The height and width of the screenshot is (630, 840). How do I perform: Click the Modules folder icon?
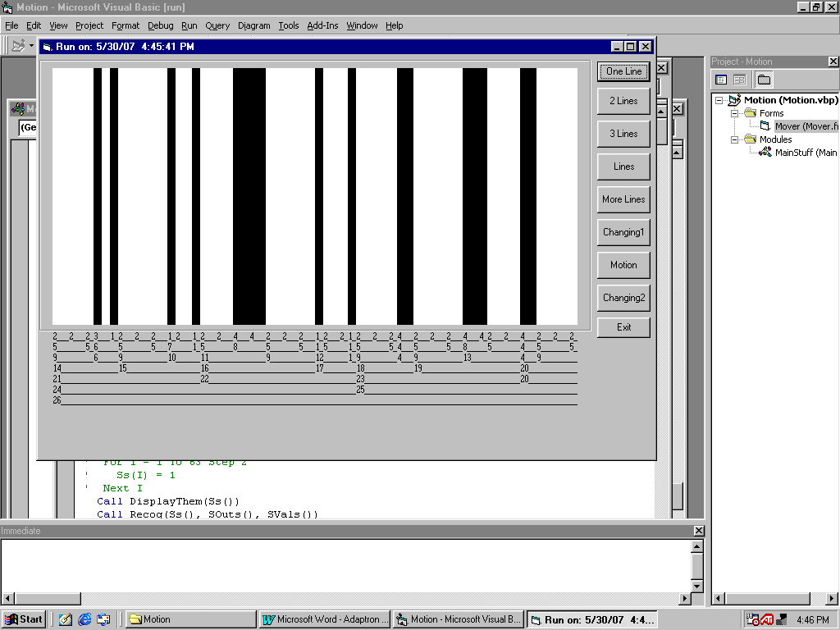pyautogui.click(x=750, y=139)
